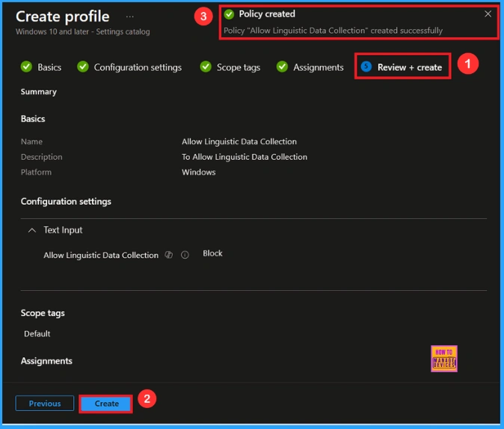
Task: Open the ellipsis menu beside Create profile
Action: [129, 16]
